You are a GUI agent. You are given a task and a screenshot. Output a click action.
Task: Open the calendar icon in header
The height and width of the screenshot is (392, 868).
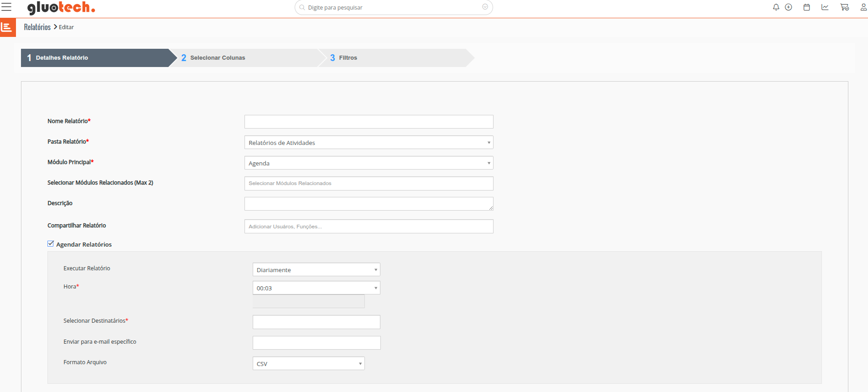[x=806, y=7]
